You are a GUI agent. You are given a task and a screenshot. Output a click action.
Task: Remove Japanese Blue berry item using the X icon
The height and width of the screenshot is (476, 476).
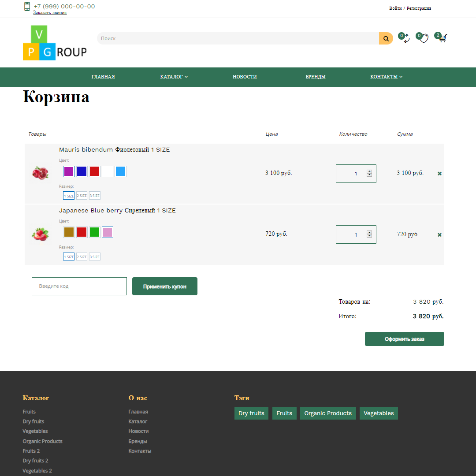[x=439, y=234]
